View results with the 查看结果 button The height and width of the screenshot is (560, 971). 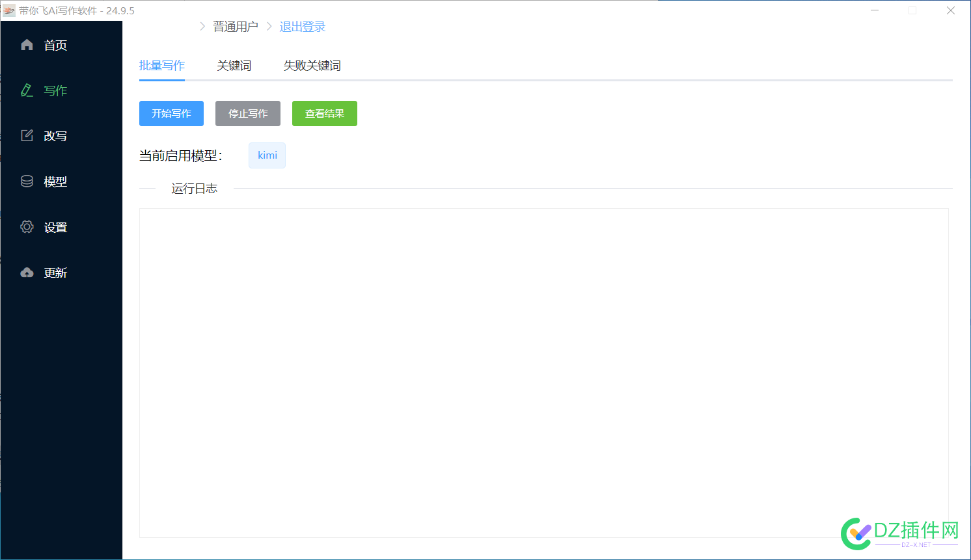pyautogui.click(x=325, y=113)
